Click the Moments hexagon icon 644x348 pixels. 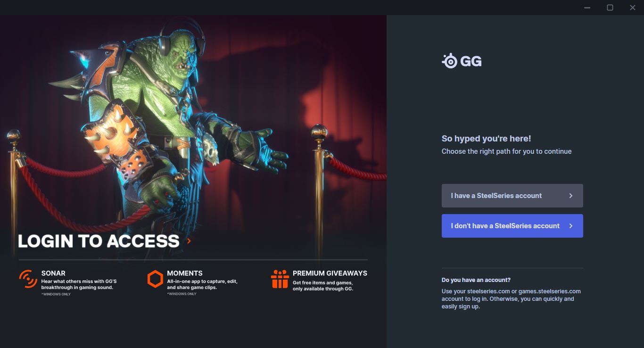click(x=155, y=279)
